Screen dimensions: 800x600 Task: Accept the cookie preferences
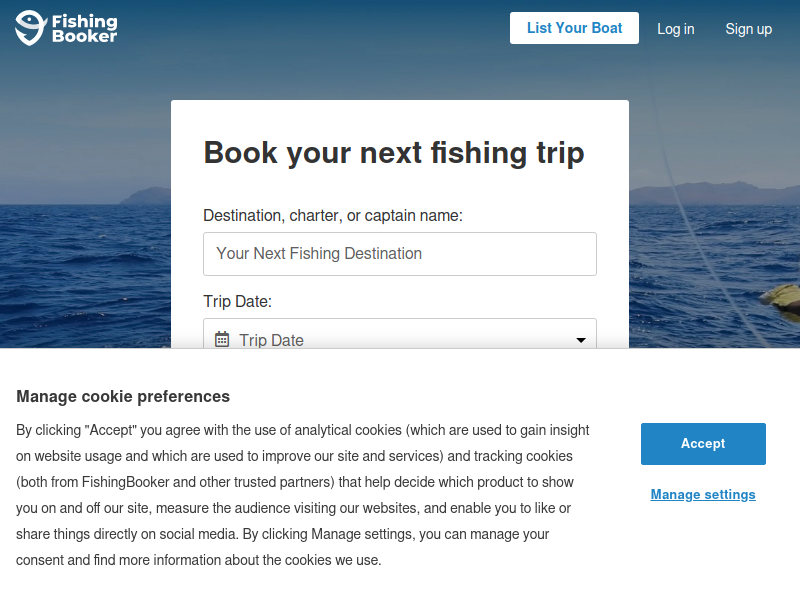[703, 444]
